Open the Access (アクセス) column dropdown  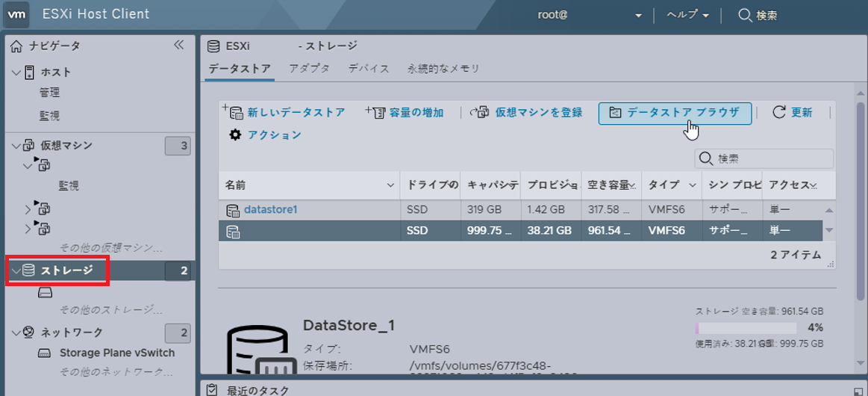tap(814, 185)
